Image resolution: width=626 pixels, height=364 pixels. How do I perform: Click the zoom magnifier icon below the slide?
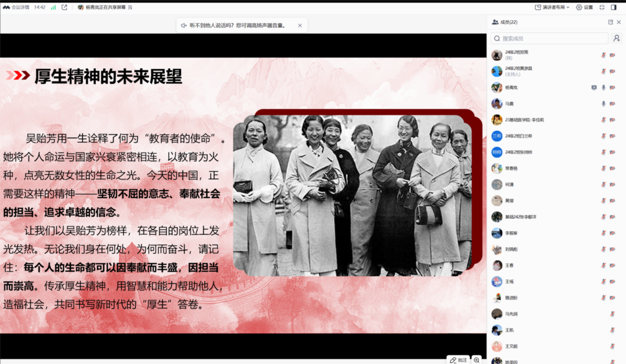pos(477,360)
